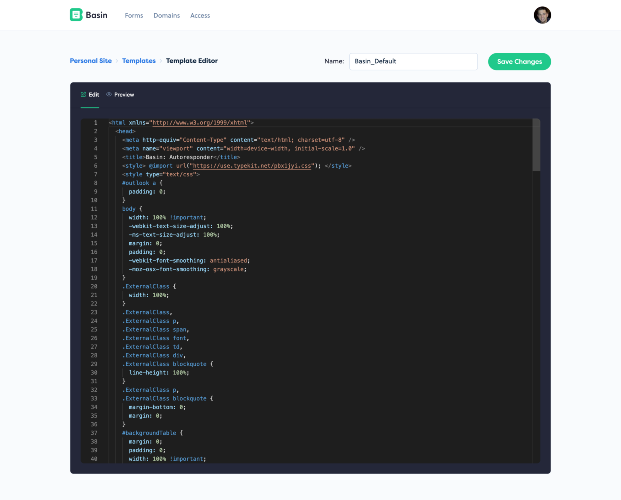Click #backgroundTable selector line
Image resolution: width=621 pixels, height=500 pixels.
[x=152, y=433]
